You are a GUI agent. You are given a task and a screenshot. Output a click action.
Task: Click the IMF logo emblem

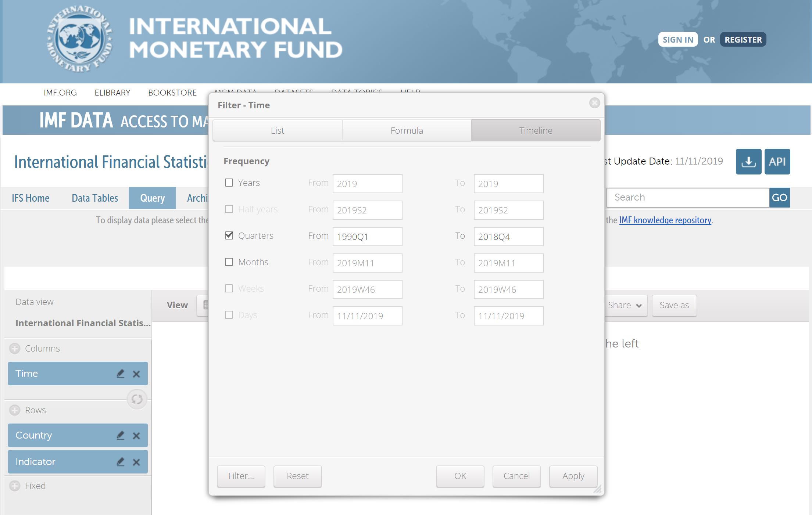[79, 39]
